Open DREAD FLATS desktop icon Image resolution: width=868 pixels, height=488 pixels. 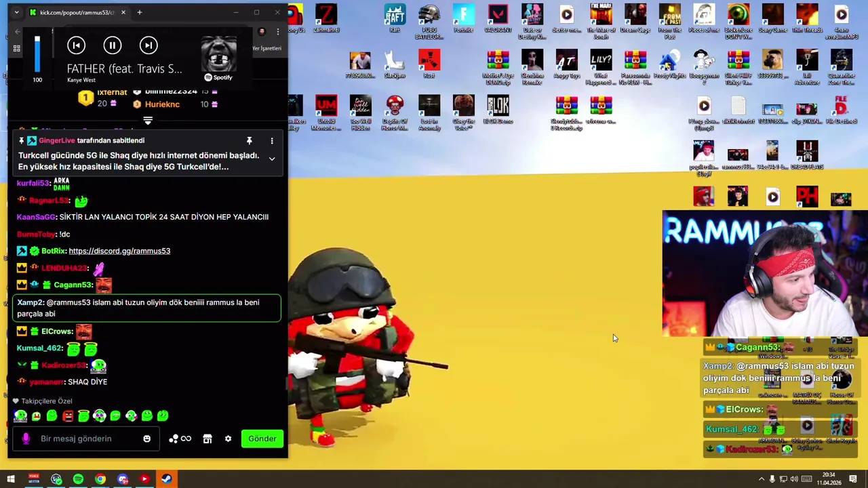(807, 155)
